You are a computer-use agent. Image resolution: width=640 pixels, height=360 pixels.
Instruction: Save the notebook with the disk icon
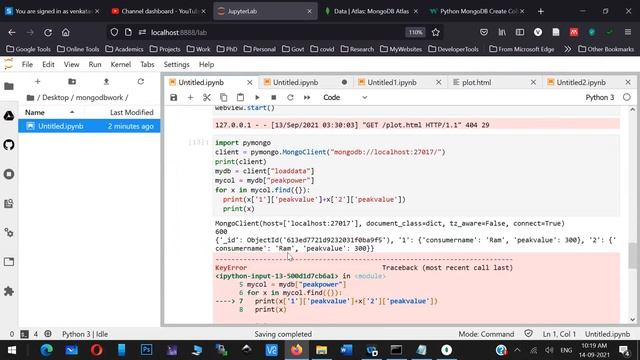pos(173,98)
